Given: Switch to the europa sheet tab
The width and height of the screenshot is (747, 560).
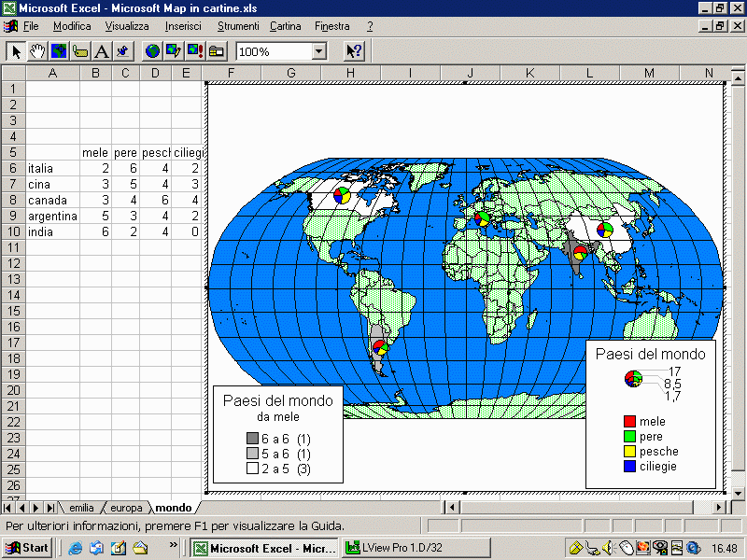Looking at the screenshot, I should click(126, 508).
